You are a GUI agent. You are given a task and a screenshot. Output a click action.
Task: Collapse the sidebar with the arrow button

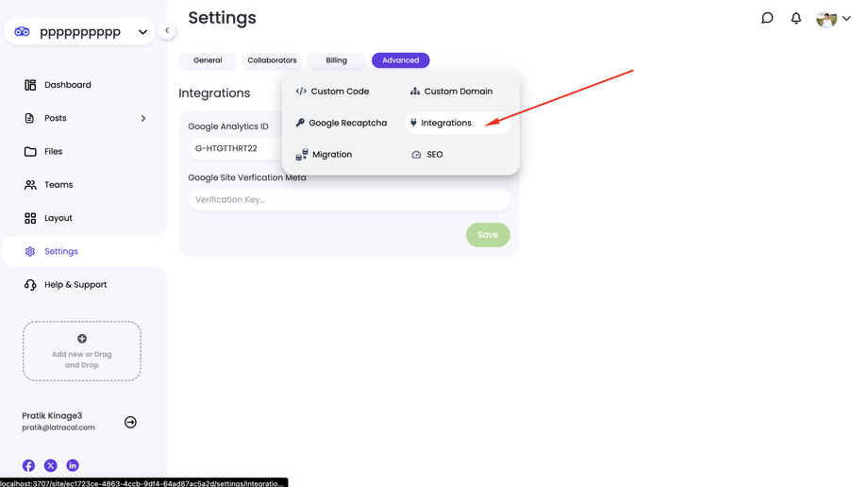coord(167,30)
